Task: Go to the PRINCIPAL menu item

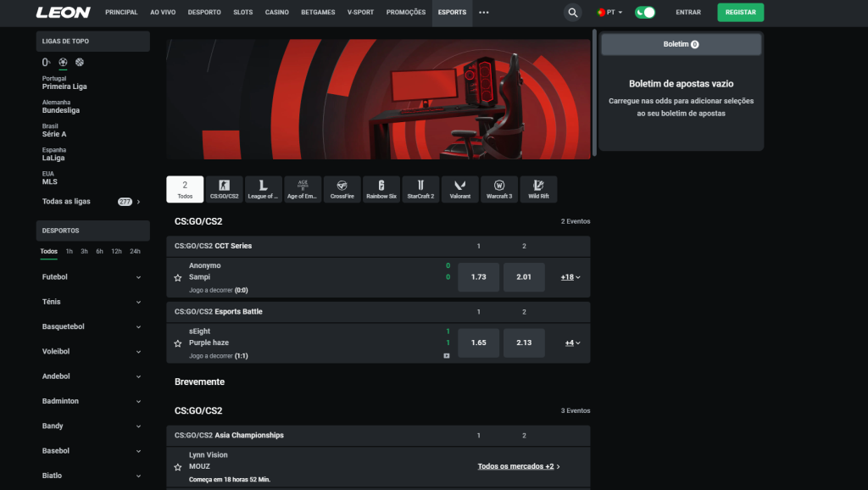Action: [x=121, y=12]
